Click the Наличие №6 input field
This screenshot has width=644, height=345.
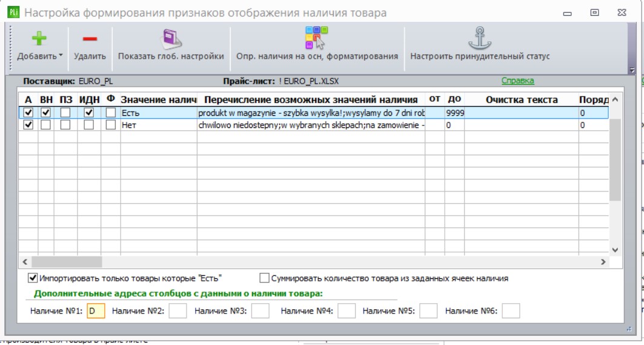coord(511,311)
